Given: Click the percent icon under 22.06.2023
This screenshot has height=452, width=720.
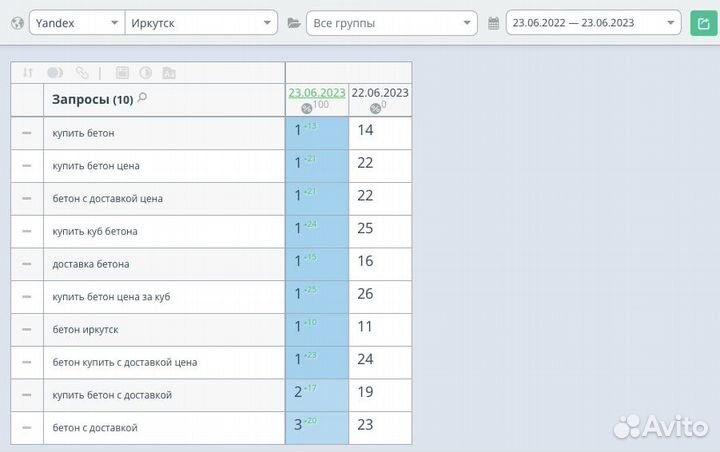Looking at the screenshot, I should coord(375,108).
